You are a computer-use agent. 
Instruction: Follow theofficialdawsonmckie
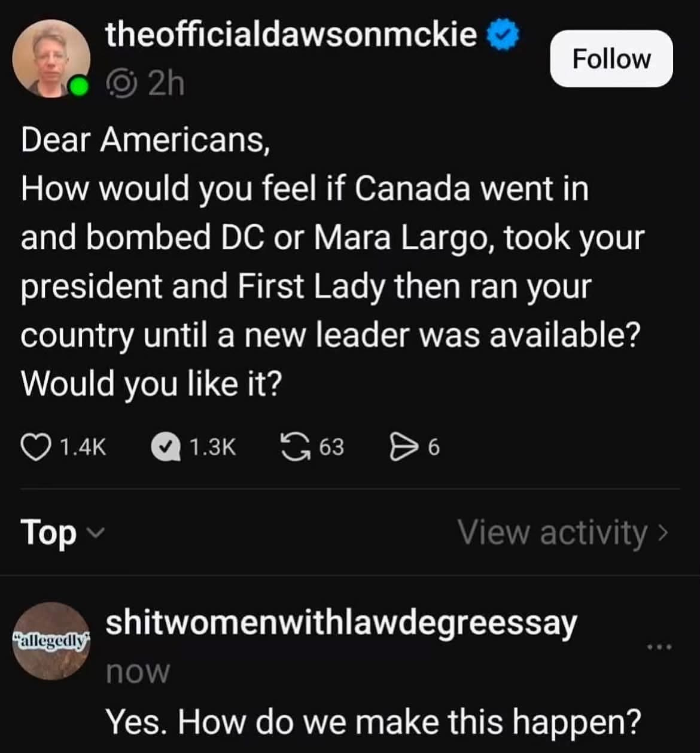click(611, 59)
